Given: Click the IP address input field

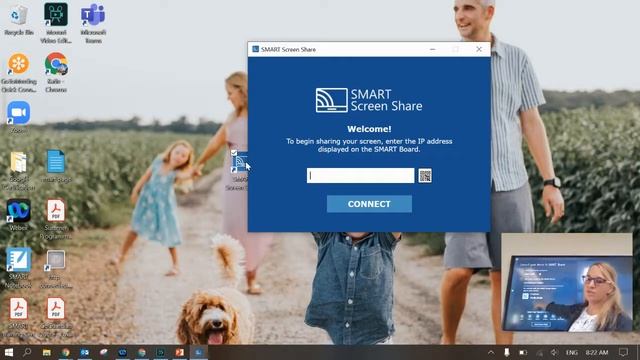Looking at the screenshot, I should (360, 176).
